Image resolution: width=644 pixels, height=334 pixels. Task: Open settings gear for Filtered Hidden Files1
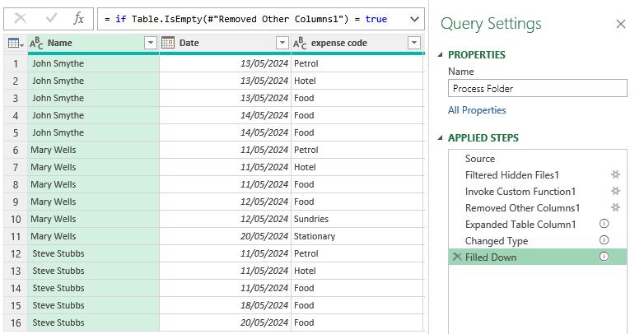[x=615, y=174]
